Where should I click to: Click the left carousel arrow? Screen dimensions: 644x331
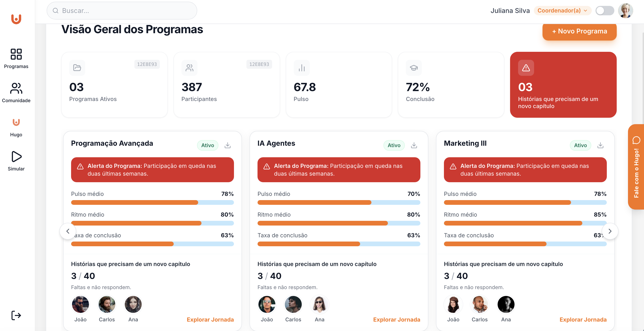(x=68, y=231)
